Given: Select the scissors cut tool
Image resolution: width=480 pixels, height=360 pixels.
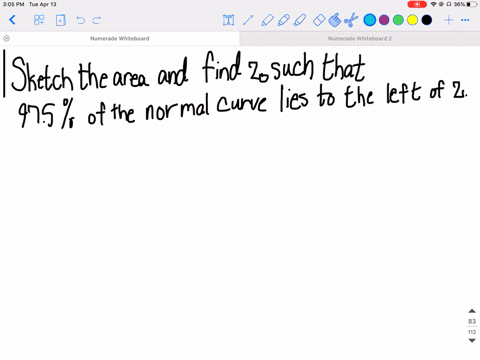Looking at the screenshot, I should pos(351,20).
